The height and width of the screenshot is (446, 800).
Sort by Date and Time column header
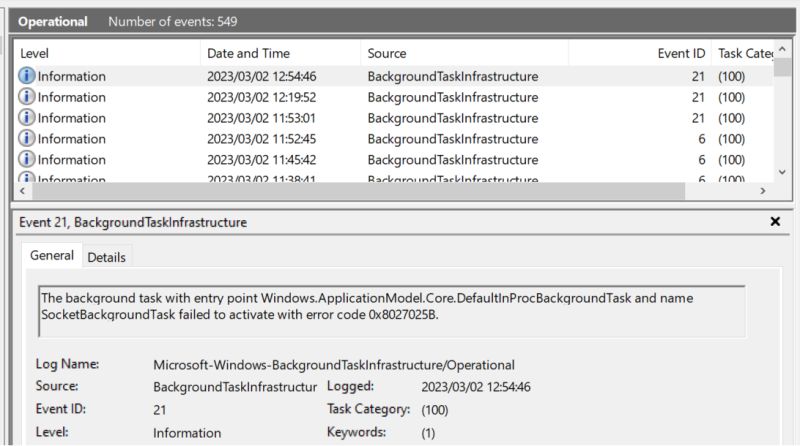point(281,53)
